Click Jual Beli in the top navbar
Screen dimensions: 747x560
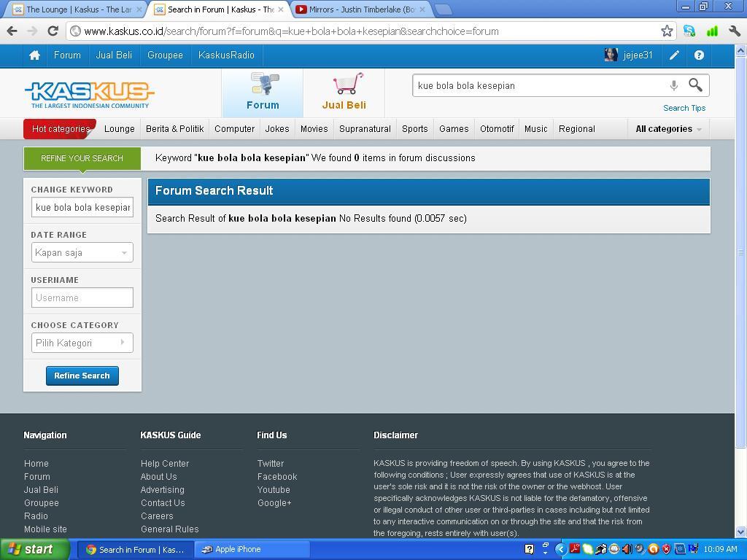click(x=114, y=55)
